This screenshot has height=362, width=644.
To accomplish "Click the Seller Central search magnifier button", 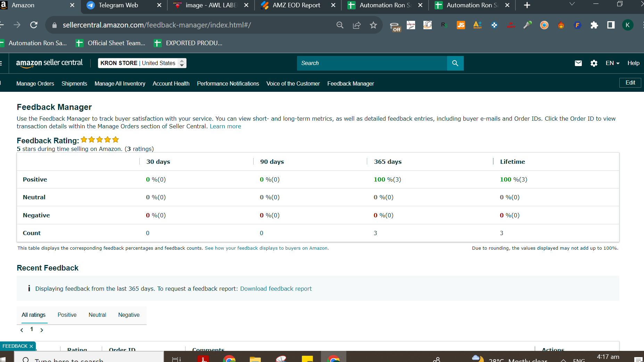I will 455,63.
